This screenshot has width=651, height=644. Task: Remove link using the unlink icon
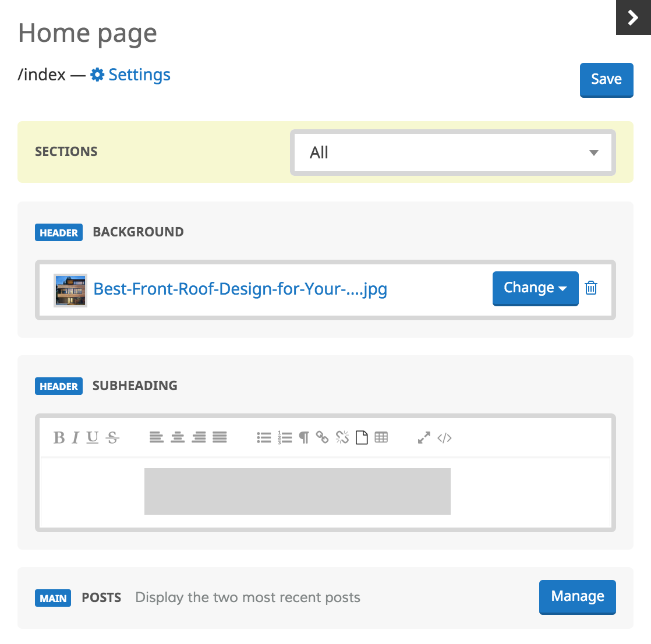click(342, 438)
